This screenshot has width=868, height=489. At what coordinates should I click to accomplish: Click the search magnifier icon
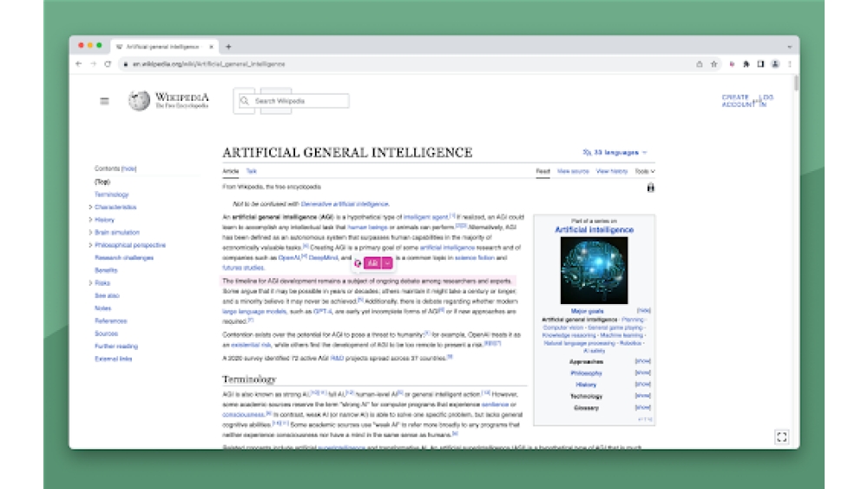click(244, 101)
